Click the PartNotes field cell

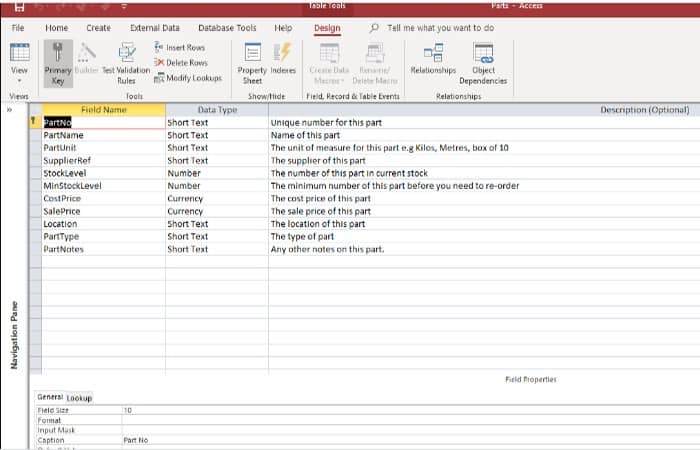(104, 250)
